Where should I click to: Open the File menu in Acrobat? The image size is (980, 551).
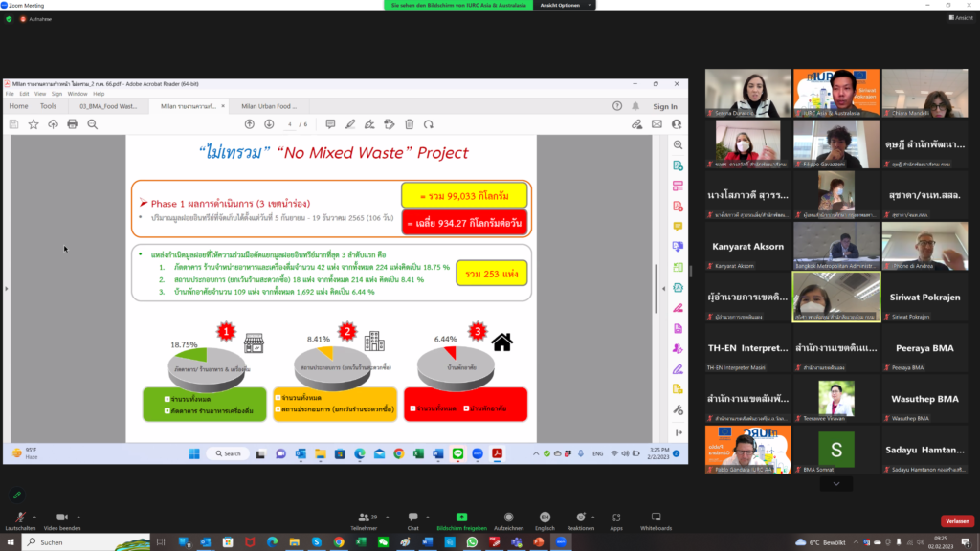pos(11,94)
